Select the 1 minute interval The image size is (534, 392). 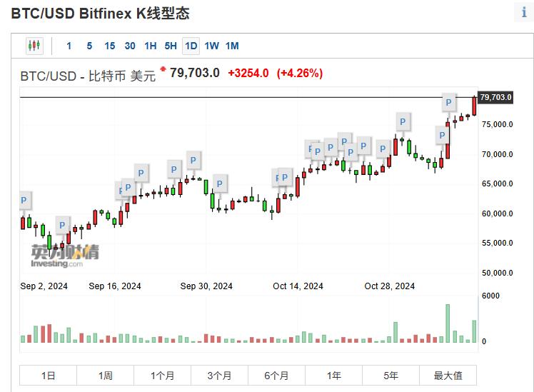[69, 46]
